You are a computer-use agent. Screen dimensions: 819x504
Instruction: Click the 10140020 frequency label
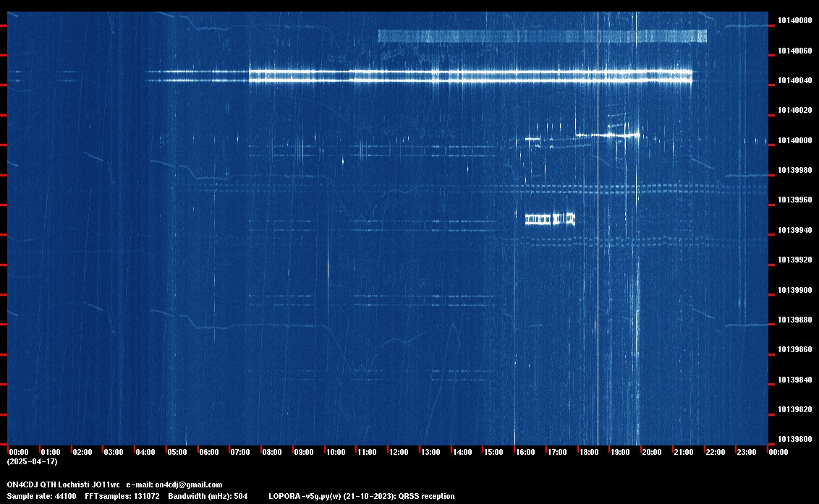pyautogui.click(x=795, y=110)
